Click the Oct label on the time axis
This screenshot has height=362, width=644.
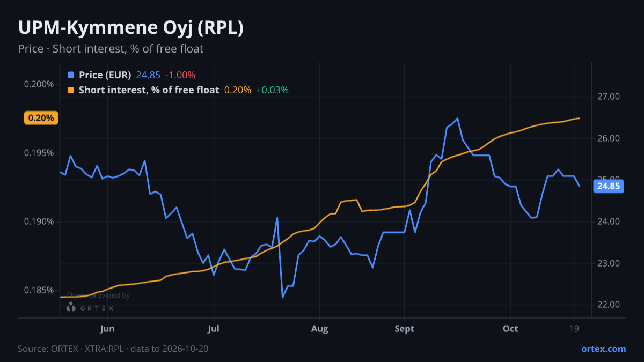(x=510, y=329)
